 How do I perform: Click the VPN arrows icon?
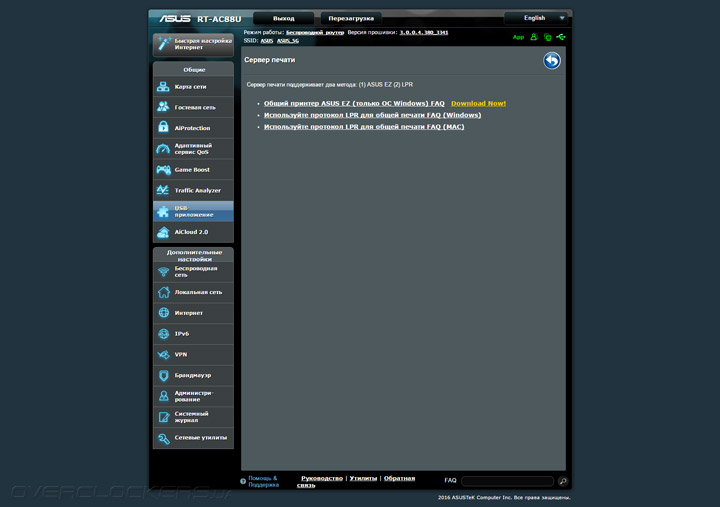tap(163, 355)
